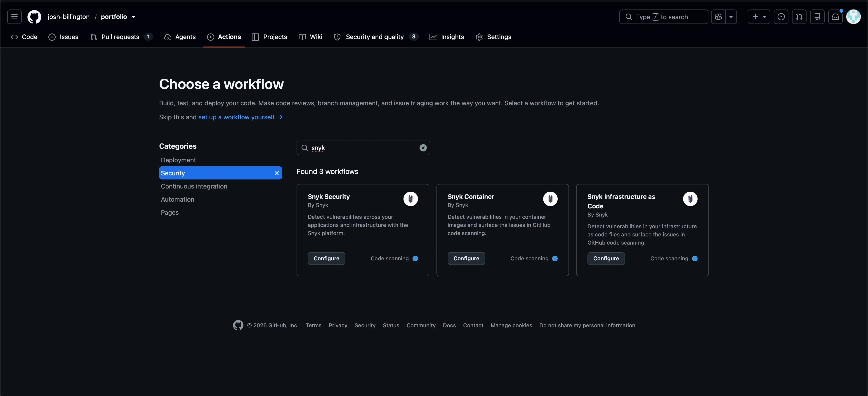Configure the Snyk Security workflow
868x396 pixels.
pos(326,258)
